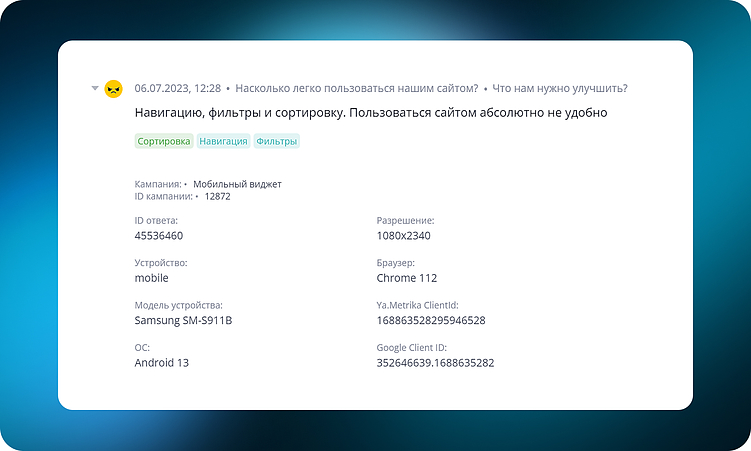
Task: Click the 'Браузер:' label
Action: 396,263
